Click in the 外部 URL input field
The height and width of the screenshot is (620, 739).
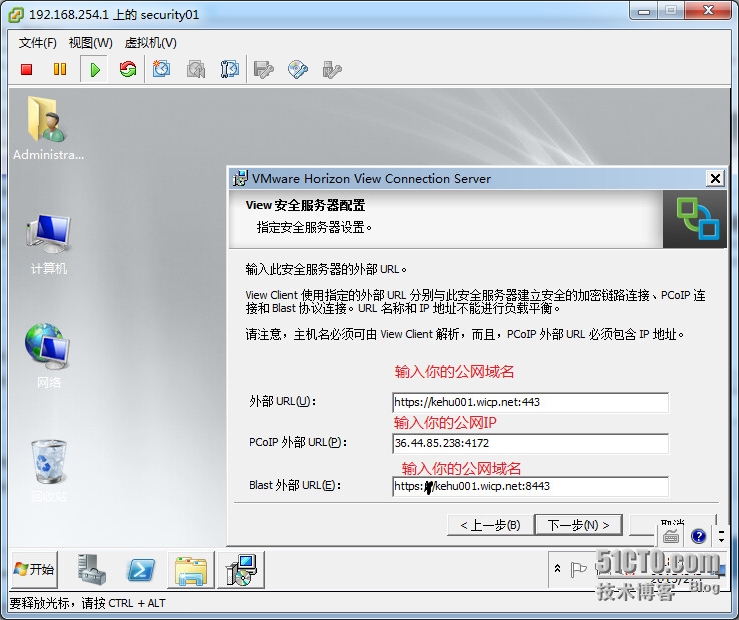pos(530,402)
